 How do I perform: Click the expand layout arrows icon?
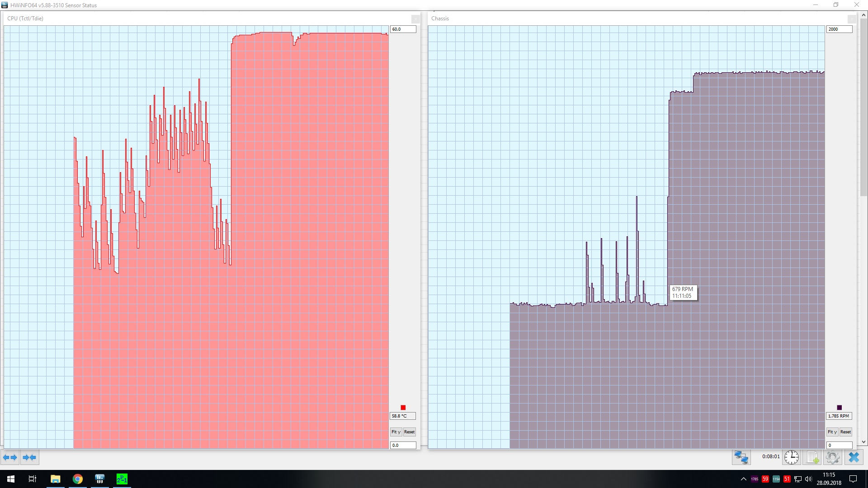coord(10,457)
